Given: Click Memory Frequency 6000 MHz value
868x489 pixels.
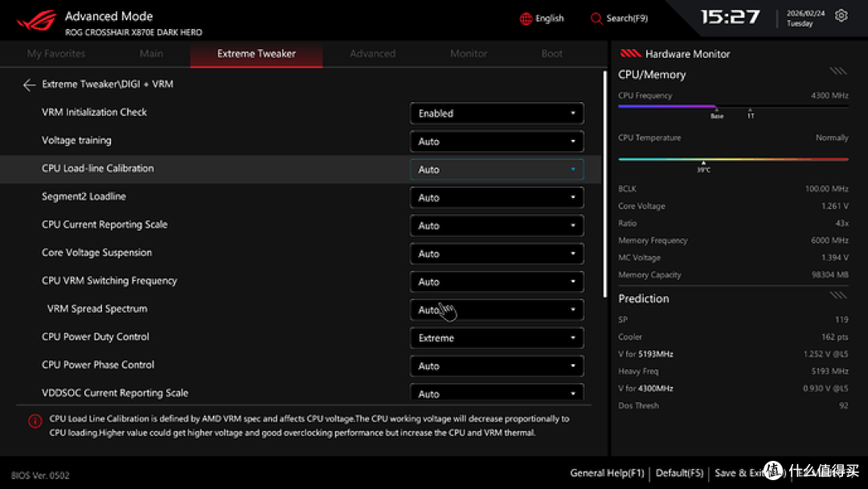Looking at the screenshot, I should tap(829, 240).
